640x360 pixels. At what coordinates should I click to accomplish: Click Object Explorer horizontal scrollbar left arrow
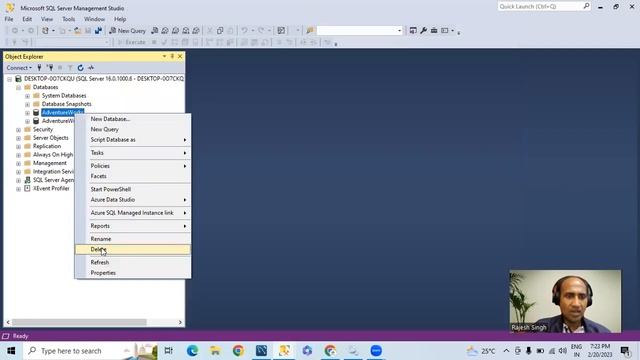[8, 322]
